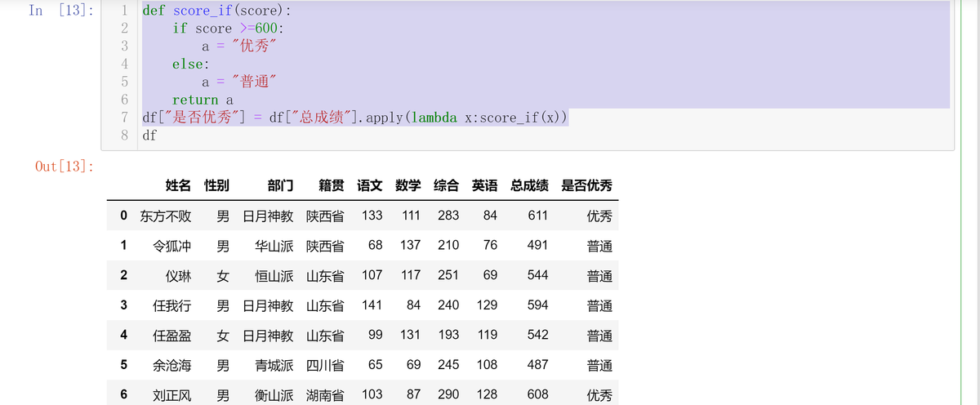Click 女 in 仪琳's row
This screenshot has width=980, height=405.
(x=223, y=276)
